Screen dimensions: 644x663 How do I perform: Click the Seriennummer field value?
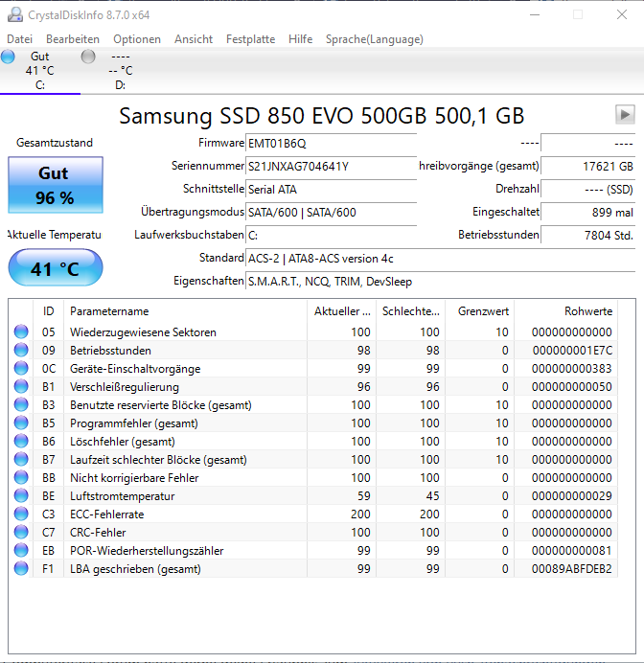331,166
